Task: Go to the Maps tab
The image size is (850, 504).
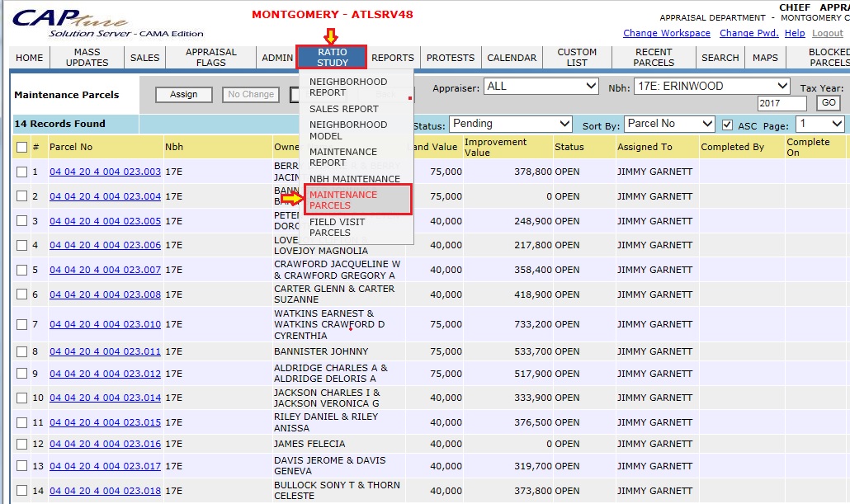Action: pyautogui.click(x=765, y=58)
